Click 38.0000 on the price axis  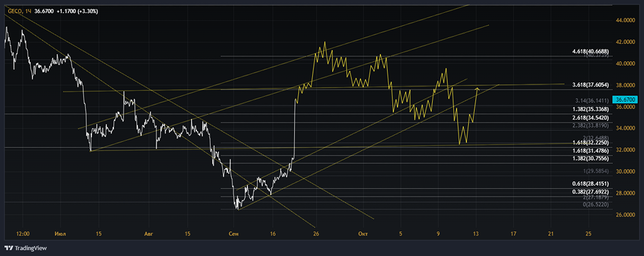click(626, 85)
